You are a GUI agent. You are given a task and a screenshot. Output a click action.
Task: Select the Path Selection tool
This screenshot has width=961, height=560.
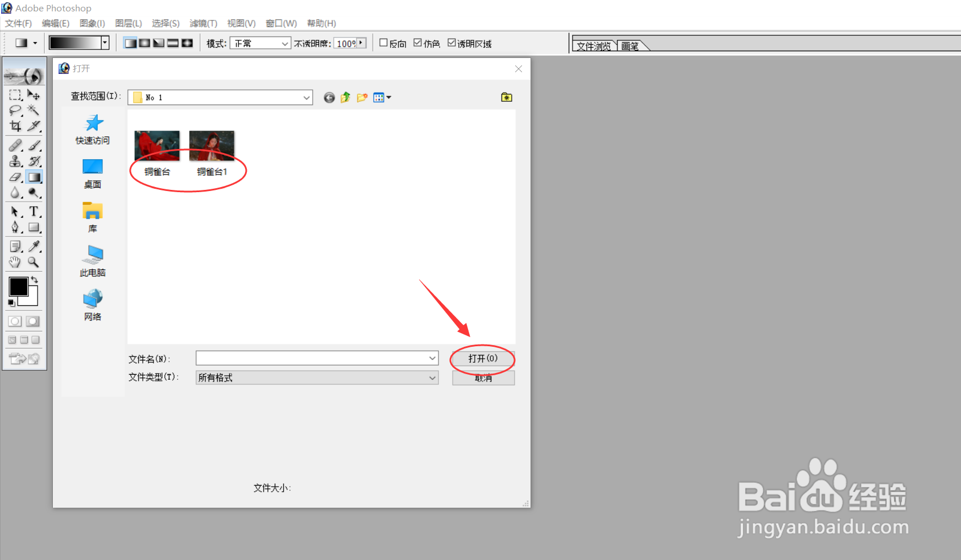pyautogui.click(x=15, y=212)
